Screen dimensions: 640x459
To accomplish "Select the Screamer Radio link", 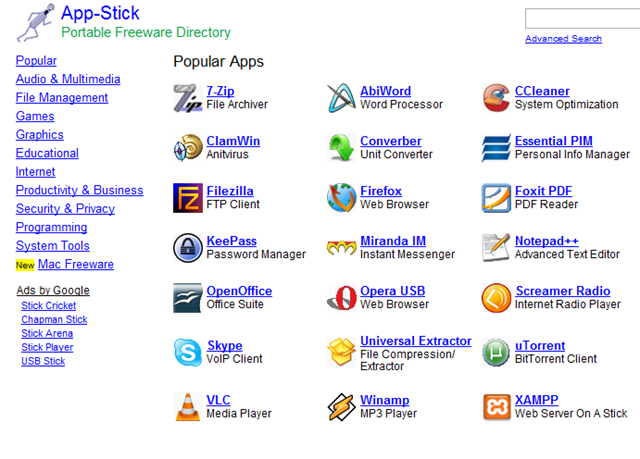I will [x=563, y=291].
